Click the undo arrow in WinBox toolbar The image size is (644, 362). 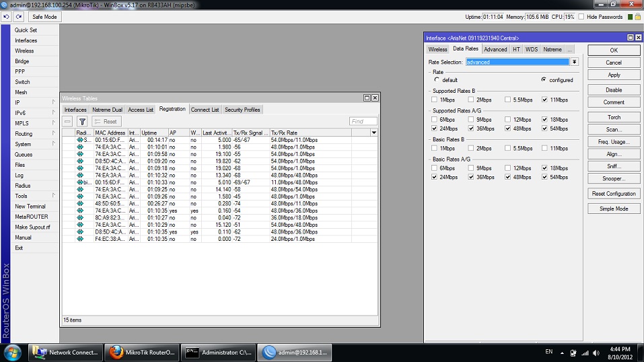click(7, 16)
